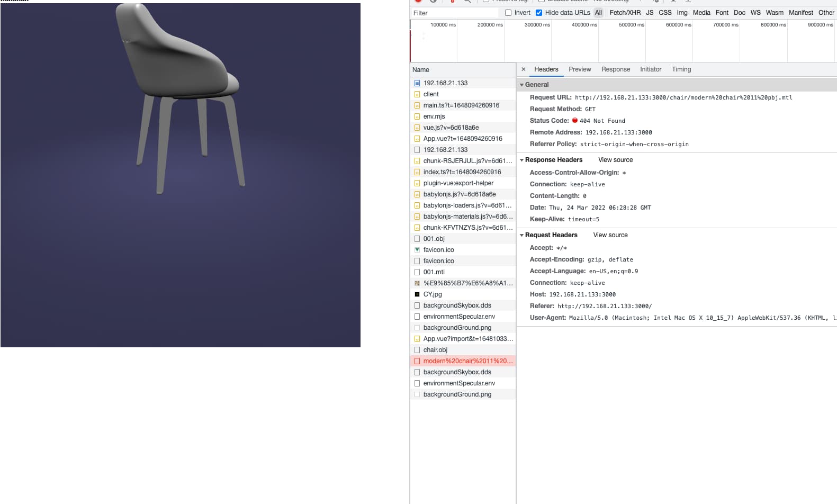Screen dimensions: 837x504
Task: Click the icon next to plugin-vue:export-helper
Action: (x=417, y=183)
